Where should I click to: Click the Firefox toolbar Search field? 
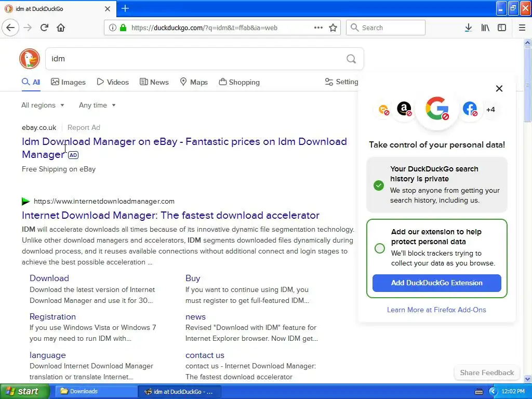(x=385, y=28)
